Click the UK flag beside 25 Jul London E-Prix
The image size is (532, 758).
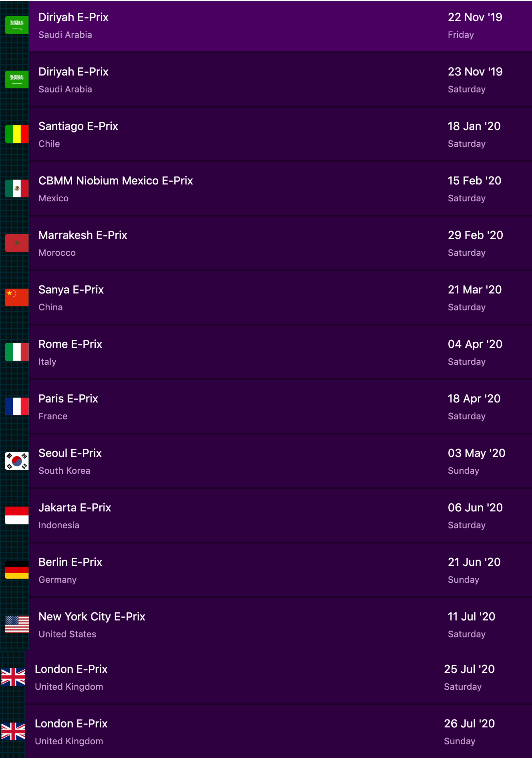[13, 677]
